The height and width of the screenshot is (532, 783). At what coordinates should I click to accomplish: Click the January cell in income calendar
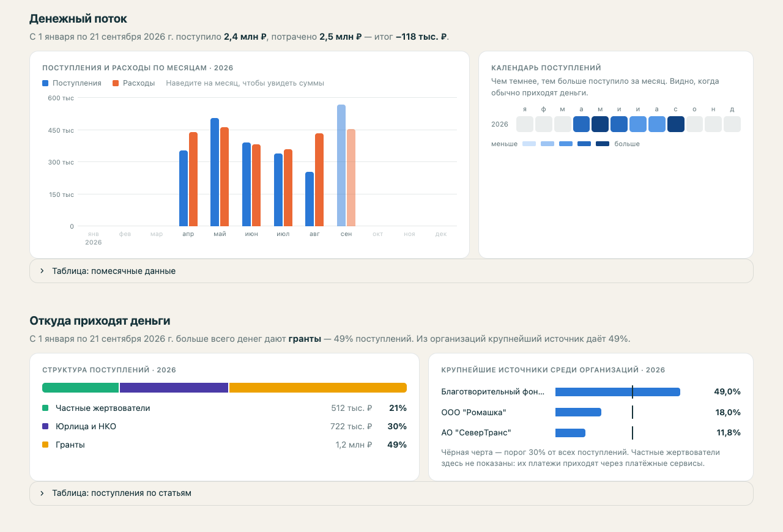pyautogui.click(x=525, y=124)
